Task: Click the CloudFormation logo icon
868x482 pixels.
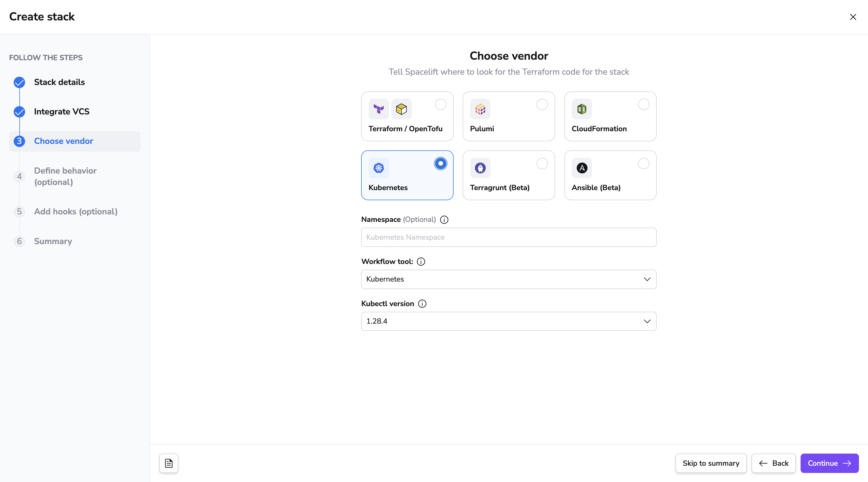Action: point(582,109)
